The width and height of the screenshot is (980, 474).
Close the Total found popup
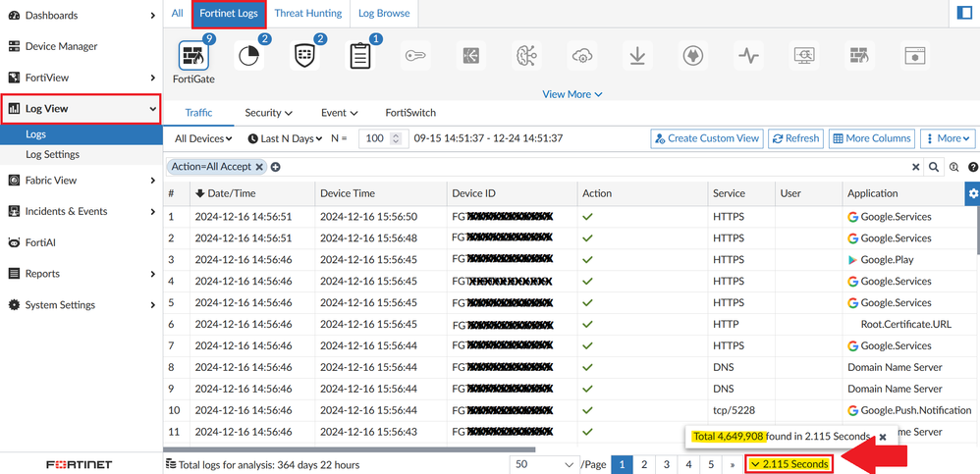click(x=883, y=437)
